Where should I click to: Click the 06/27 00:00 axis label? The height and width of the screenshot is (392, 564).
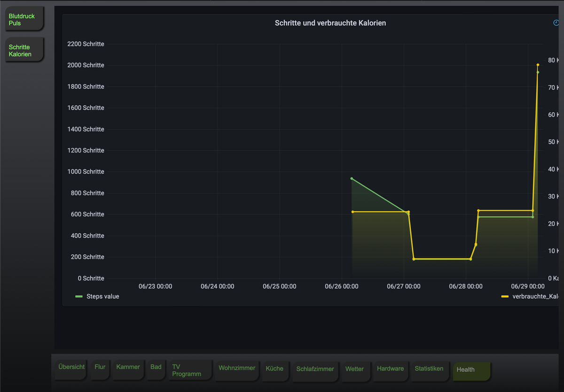click(404, 286)
